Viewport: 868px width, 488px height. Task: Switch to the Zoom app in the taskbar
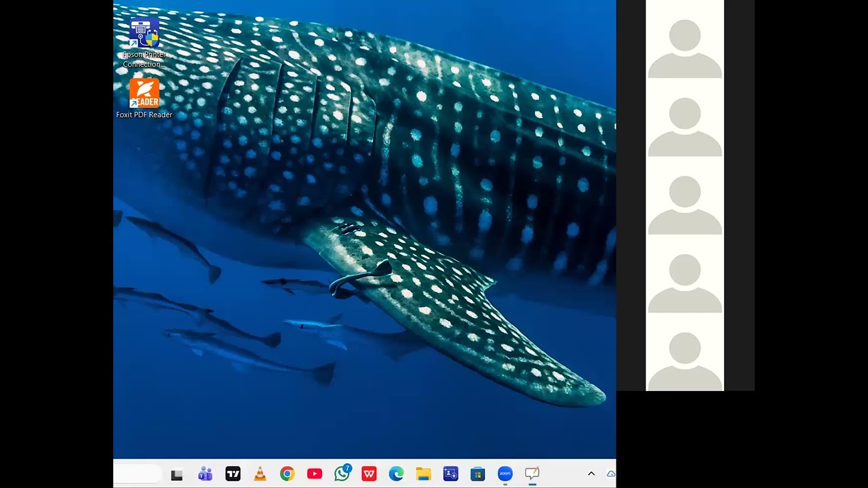(x=505, y=474)
